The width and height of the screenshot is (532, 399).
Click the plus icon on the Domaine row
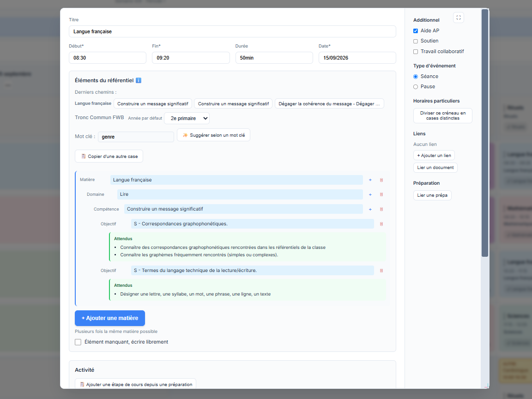(370, 194)
